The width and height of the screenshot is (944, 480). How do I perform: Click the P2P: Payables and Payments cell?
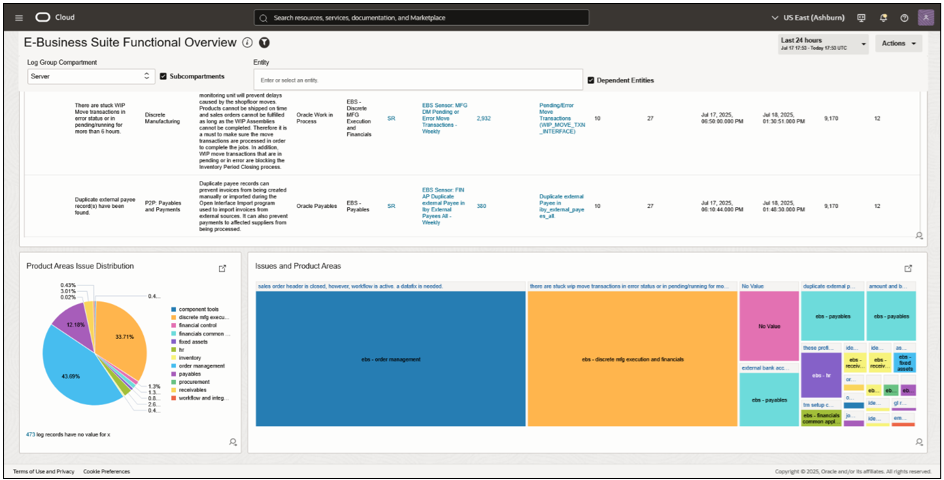click(x=164, y=206)
